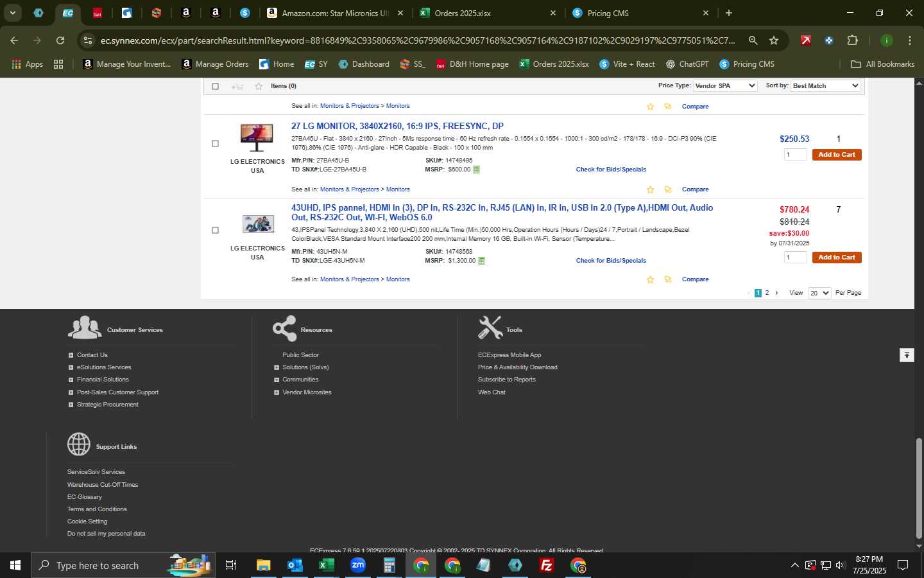Add the 27 LG Monitor to cart
Screen dimensions: 924x578
click(837, 155)
